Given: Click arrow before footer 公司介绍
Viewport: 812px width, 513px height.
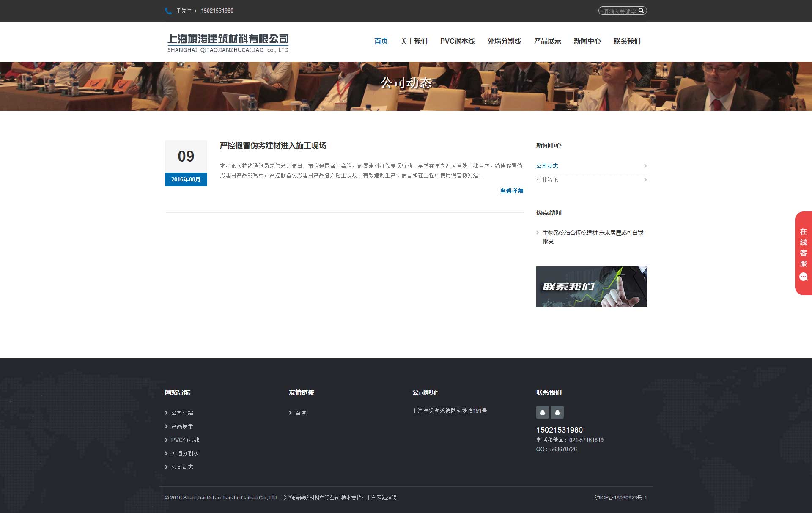Looking at the screenshot, I should point(166,413).
